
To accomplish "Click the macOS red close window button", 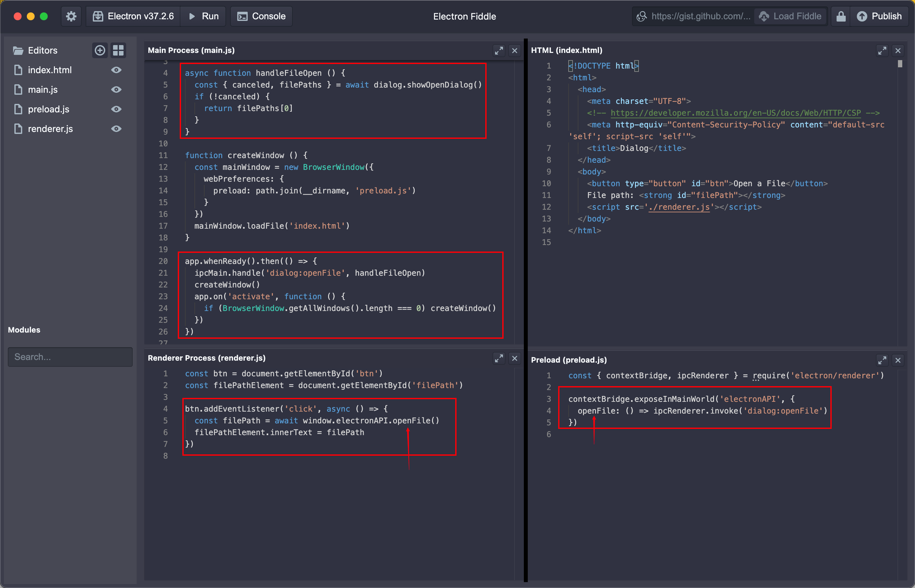I will tap(17, 16).
